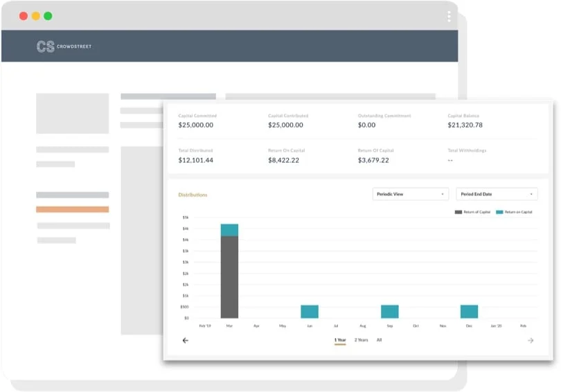Viewport: 561px width, 392px height.
Task: Click the green maximize window button
Action: click(48, 16)
